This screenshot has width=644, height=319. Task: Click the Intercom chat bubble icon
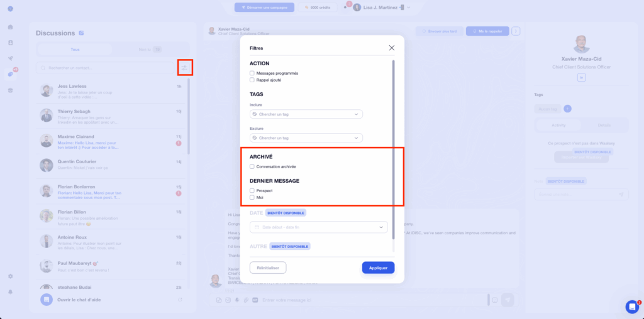click(x=632, y=306)
